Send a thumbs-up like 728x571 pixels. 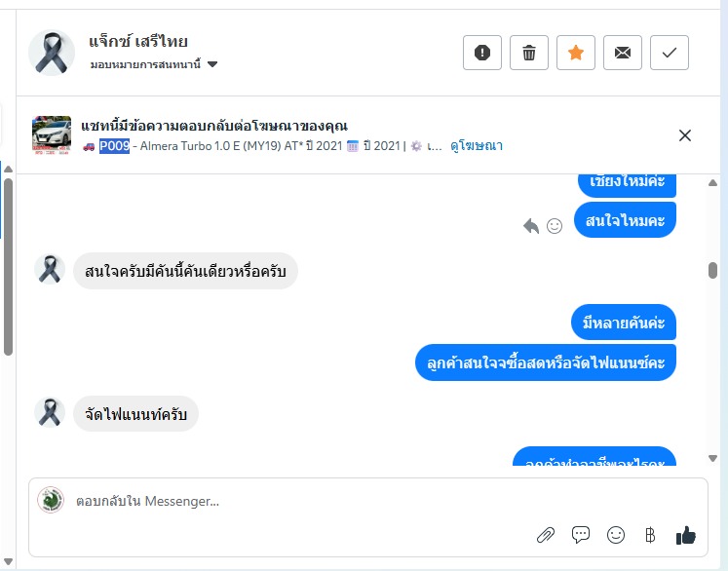coord(686,534)
